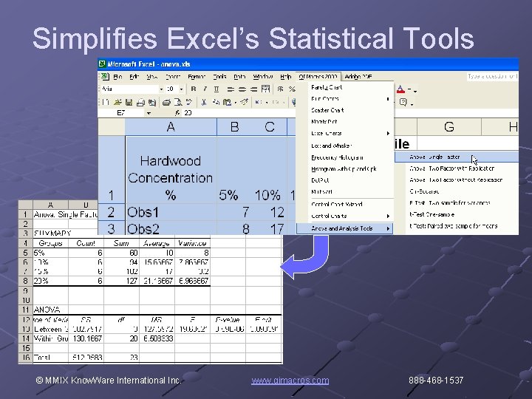Toggle Bold formatting button

194,89
